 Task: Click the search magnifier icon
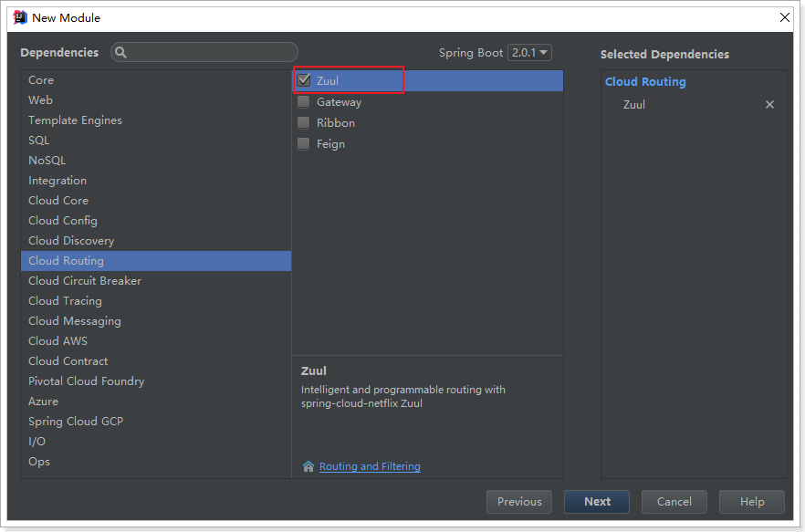(121, 53)
